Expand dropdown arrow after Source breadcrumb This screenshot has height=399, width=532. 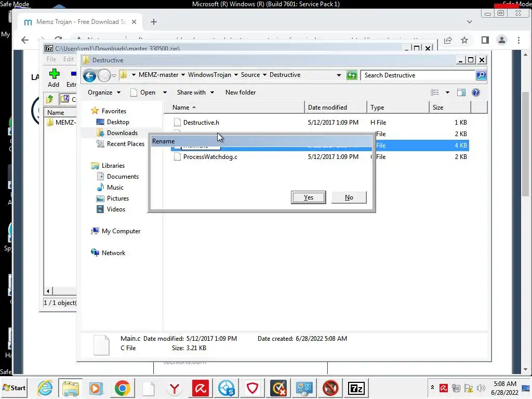pyautogui.click(x=264, y=75)
